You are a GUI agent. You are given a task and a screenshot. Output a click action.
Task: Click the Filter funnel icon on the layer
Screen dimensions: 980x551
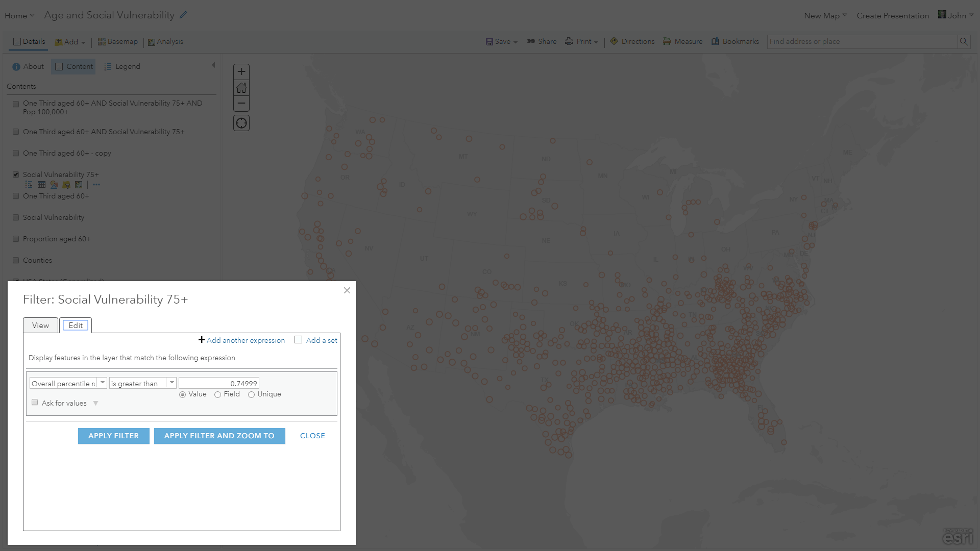point(66,185)
